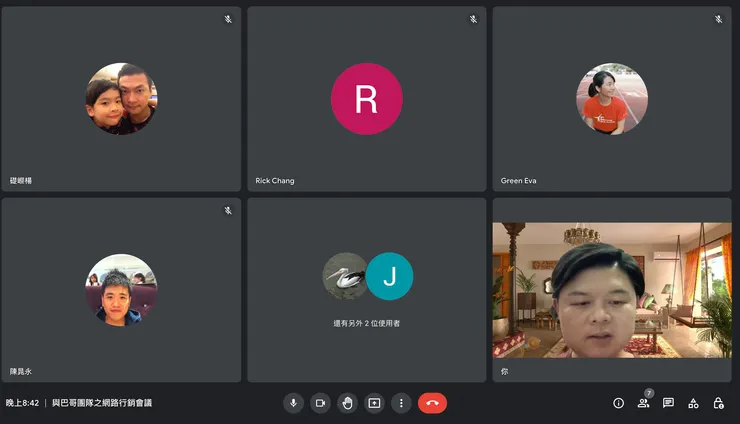The image size is (740, 424).
Task: Click the red leave call button
Action: click(x=432, y=403)
